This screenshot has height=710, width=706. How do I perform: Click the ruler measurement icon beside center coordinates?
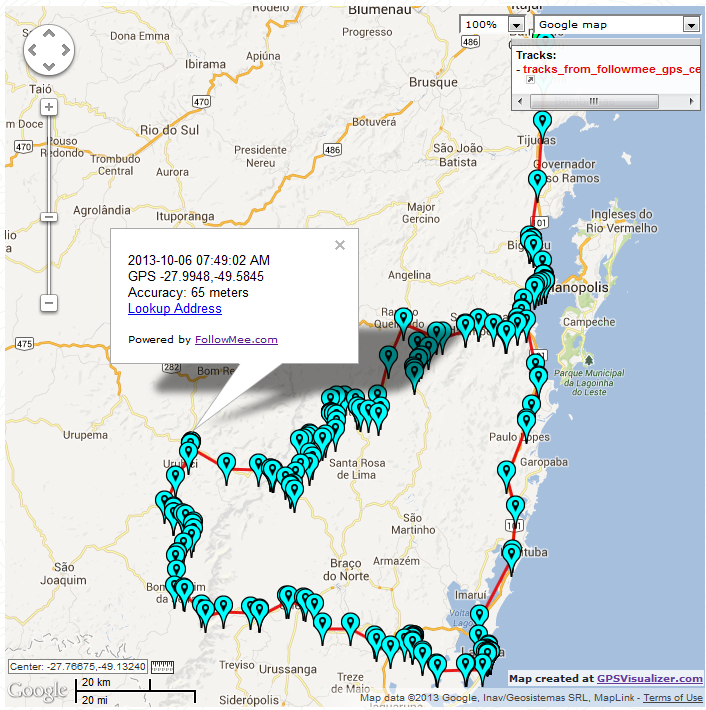tap(162, 667)
